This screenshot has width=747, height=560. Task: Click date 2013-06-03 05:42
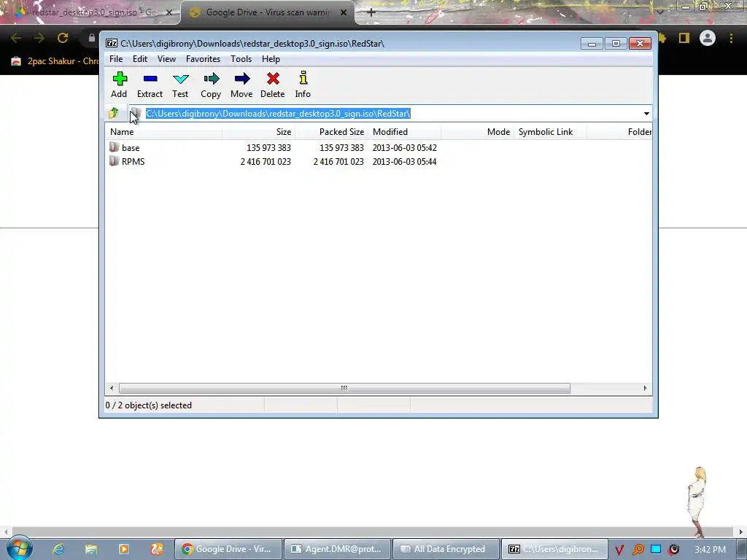(404, 147)
